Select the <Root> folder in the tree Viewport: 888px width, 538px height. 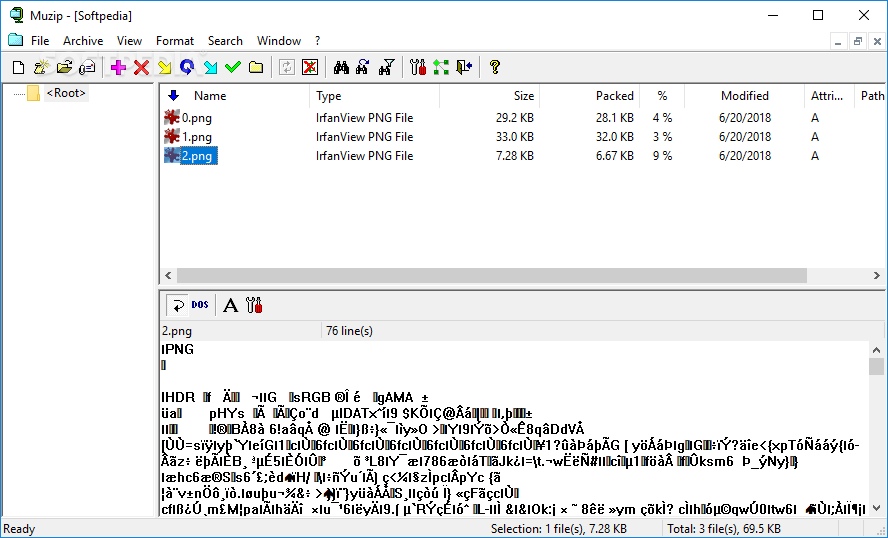coord(66,93)
